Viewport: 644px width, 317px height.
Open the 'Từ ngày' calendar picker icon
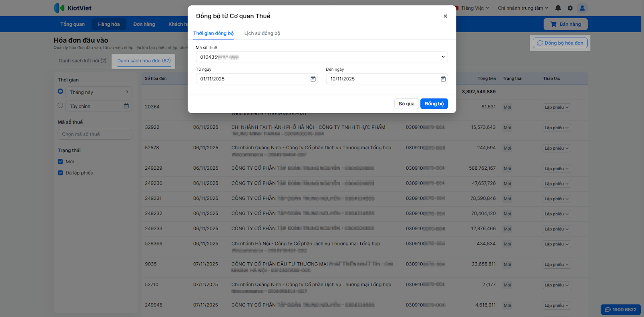[313, 79]
